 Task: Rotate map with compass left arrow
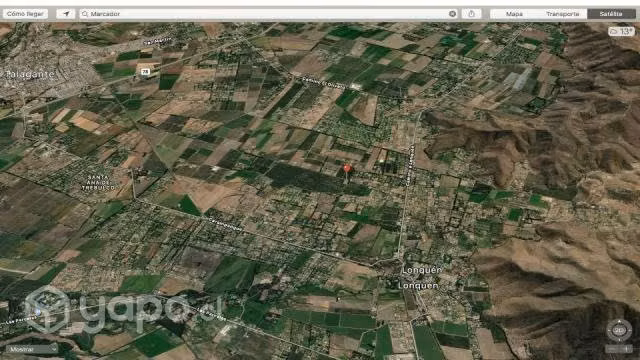[610, 330]
